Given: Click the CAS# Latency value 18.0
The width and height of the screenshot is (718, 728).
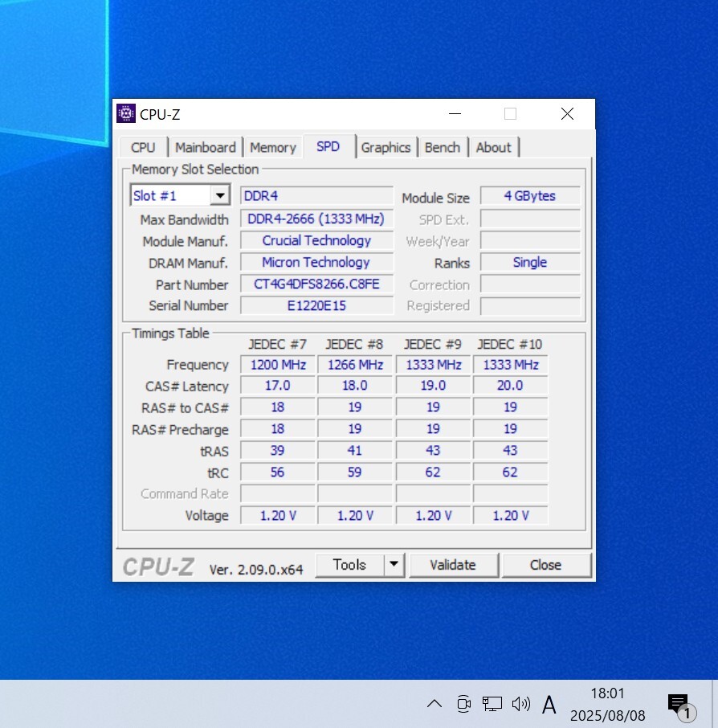Looking at the screenshot, I should [x=355, y=386].
